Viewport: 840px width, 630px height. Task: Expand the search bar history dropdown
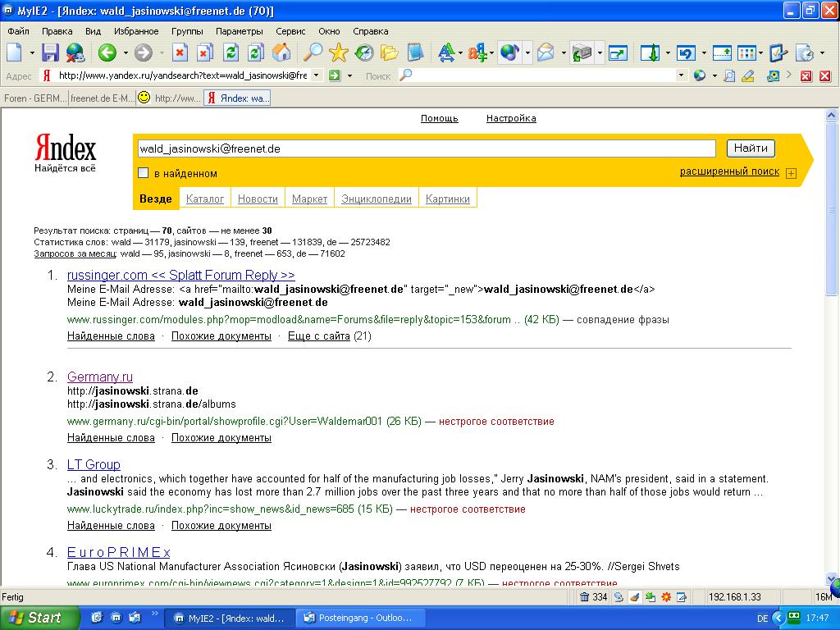point(682,75)
